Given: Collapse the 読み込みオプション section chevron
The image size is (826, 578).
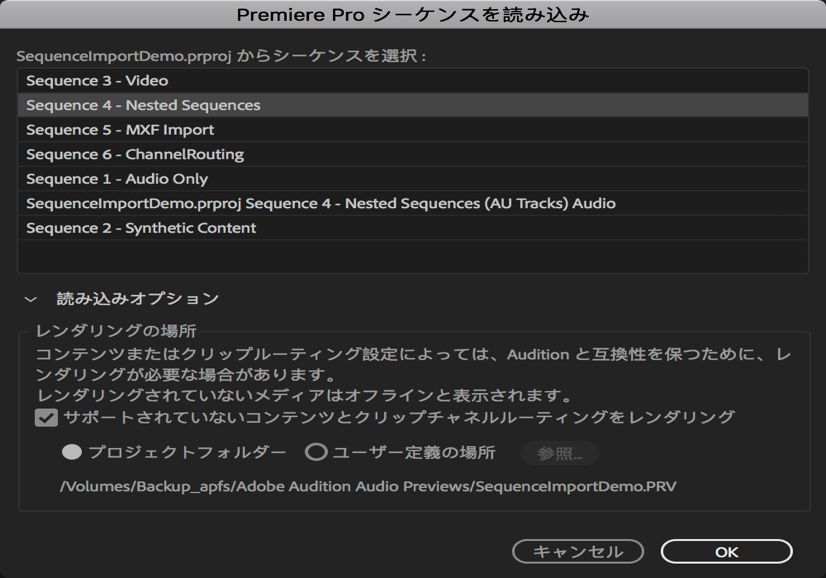Looking at the screenshot, I should (x=31, y=299).
